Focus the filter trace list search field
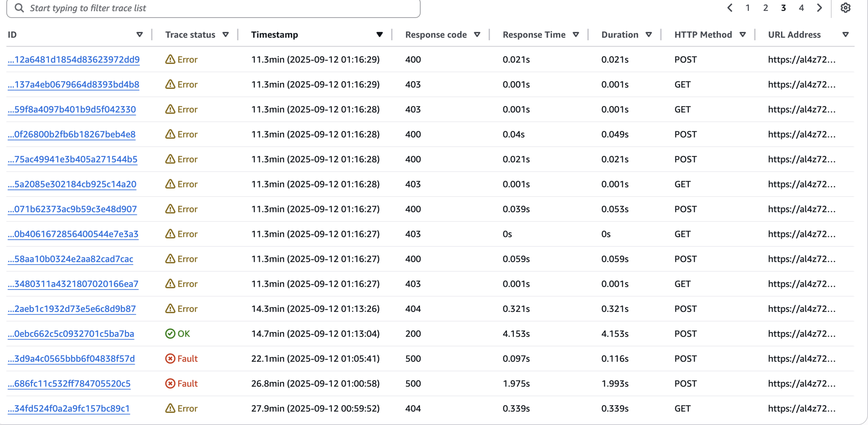868x425 pixels. click(222, 8)
